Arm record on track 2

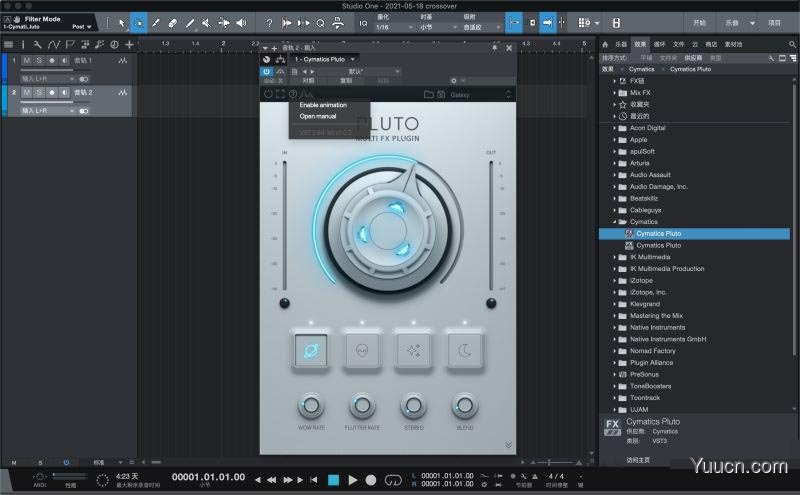coord(52,92)
